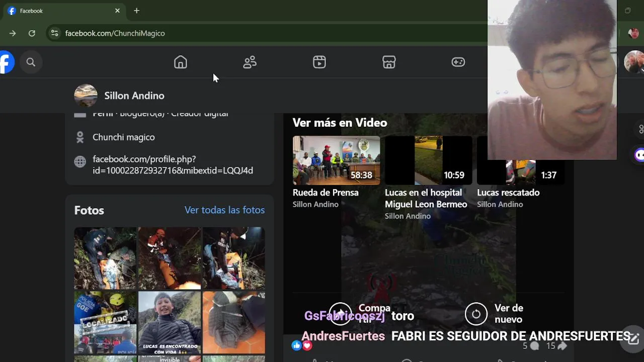
Task: Open the Video (Watch) icon
Action: coord(319,62)
